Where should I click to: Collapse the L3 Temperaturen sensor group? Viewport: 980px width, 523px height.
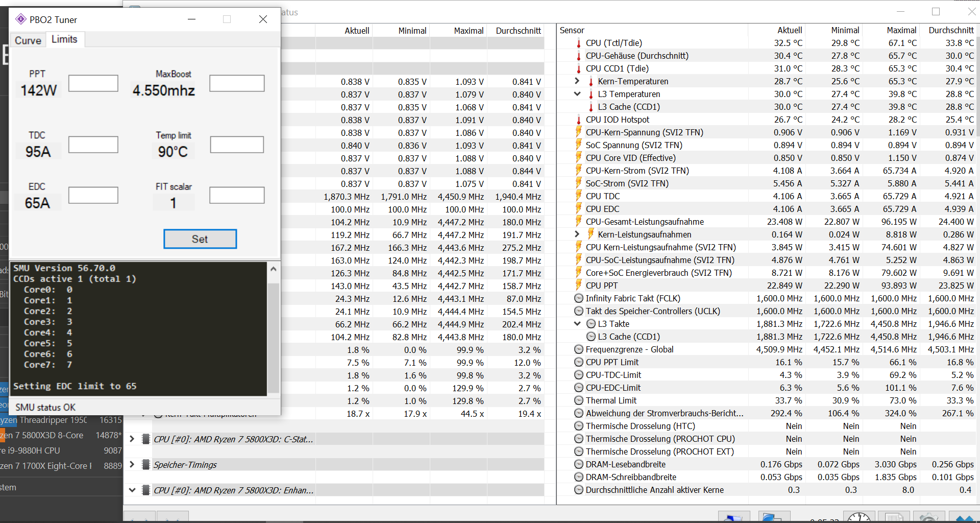coord(577,94)
